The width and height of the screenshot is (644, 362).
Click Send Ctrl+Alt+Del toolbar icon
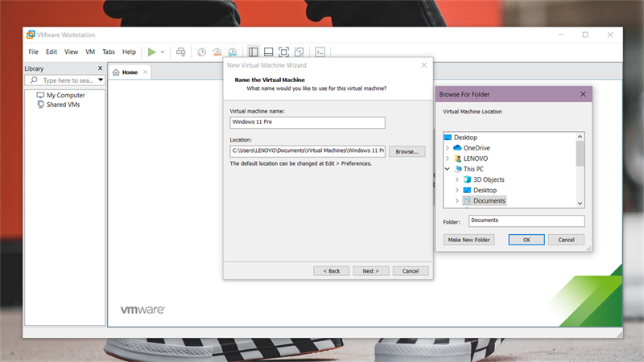point(180,51)
